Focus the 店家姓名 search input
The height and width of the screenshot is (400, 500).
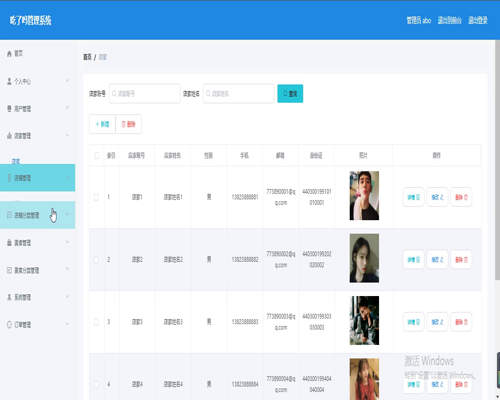click(x=238, y=94)
